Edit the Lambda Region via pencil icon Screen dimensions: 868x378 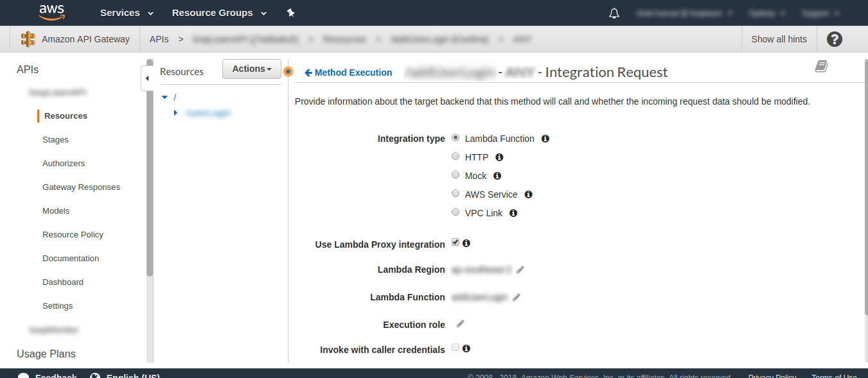[520, 270]
